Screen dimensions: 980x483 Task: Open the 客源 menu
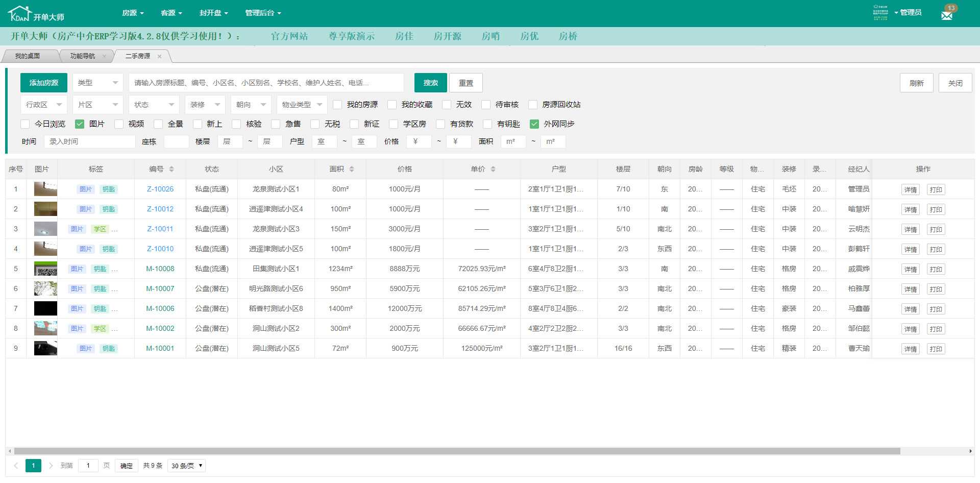tap(171, 13)
